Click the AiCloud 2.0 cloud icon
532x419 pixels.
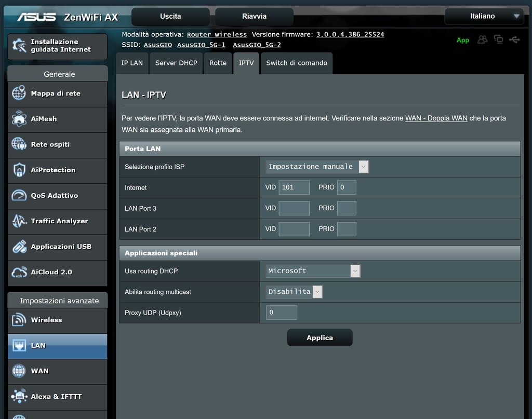point(19,272)
